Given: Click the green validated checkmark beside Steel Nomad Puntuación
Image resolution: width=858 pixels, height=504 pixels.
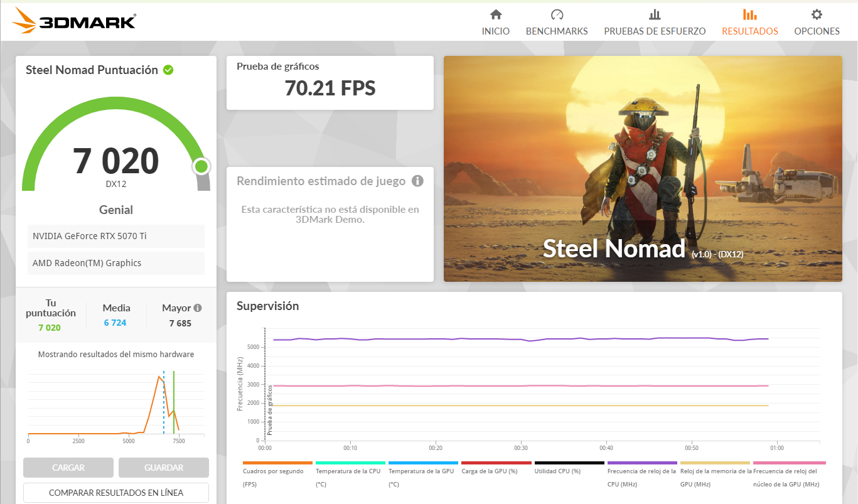Looking at the screenshot, I should (x=168, y=70).
